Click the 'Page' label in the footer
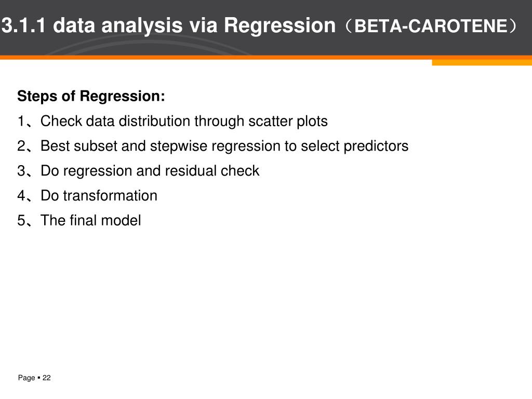 (x=26, y=378)
